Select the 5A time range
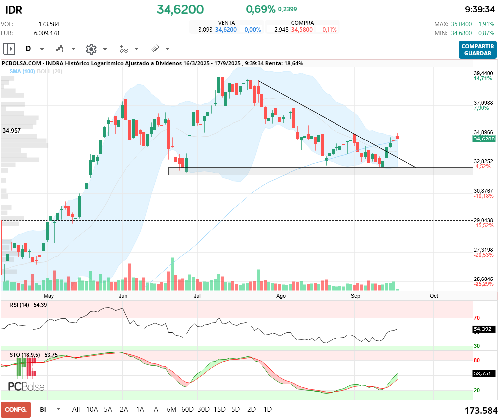504x420 pixels. point(108,409)
